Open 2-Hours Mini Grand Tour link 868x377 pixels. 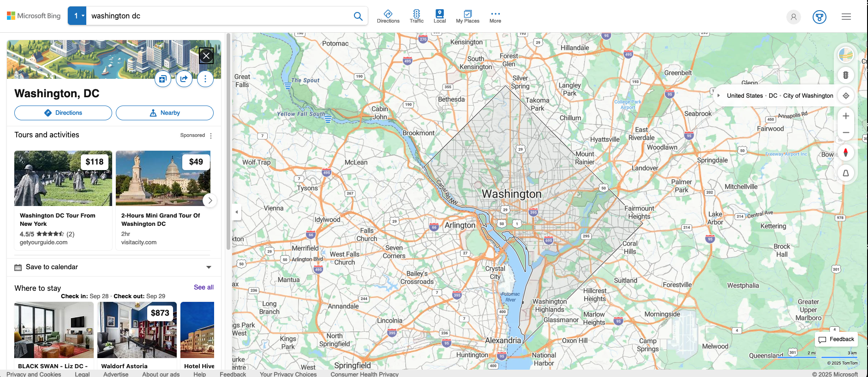point(161,219)
